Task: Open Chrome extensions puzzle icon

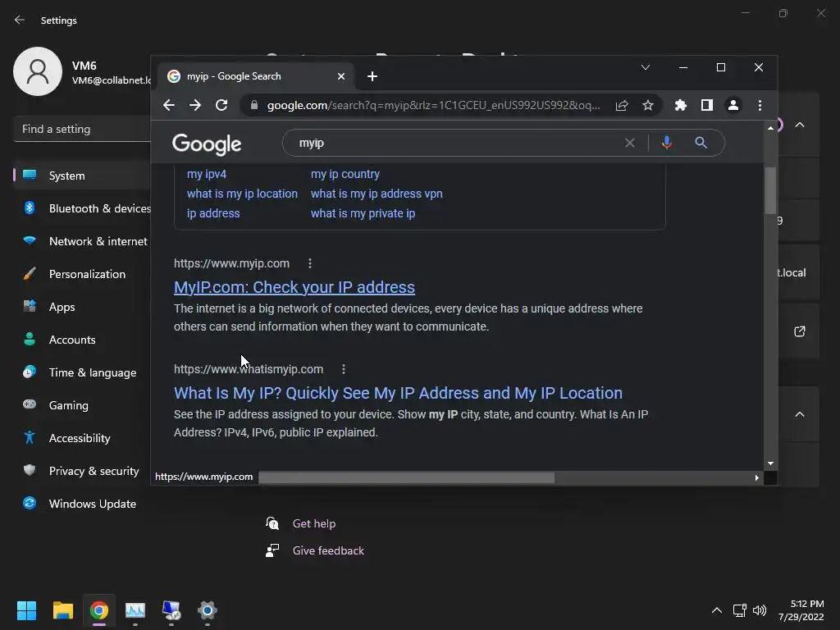Action: (x=680, y=106)
